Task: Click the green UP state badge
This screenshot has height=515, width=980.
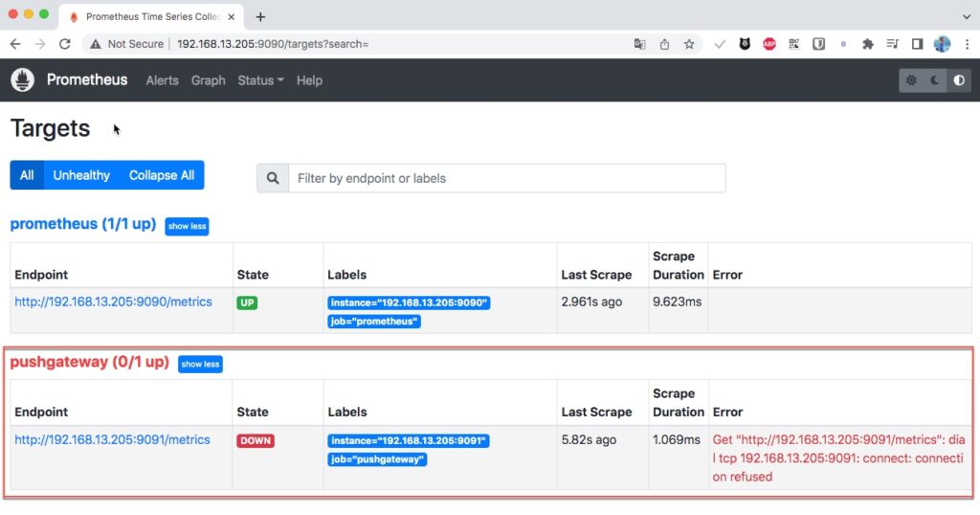Action: (x=247, y=302)
